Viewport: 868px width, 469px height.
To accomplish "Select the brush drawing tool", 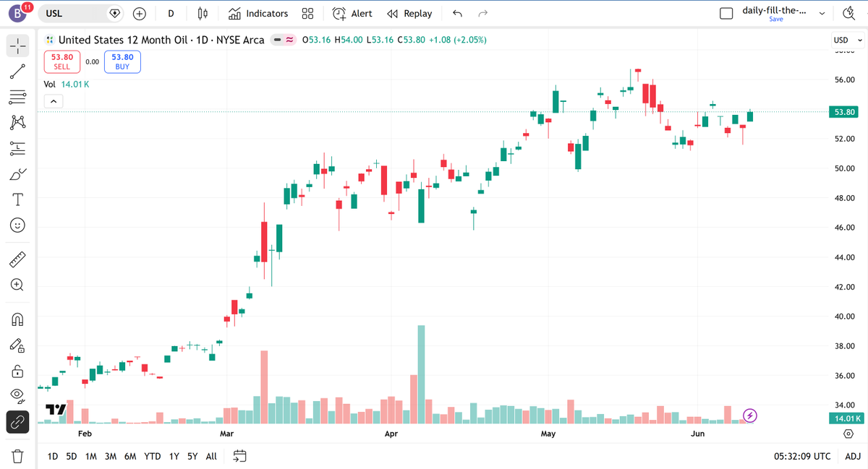I will (x=18, y=173).
